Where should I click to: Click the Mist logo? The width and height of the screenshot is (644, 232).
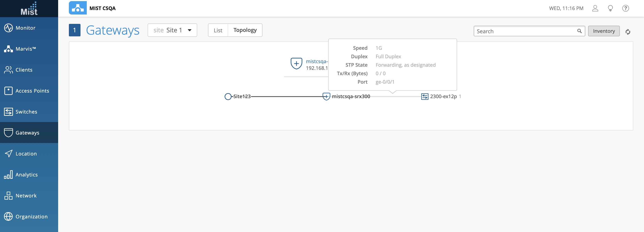[29, 8]
